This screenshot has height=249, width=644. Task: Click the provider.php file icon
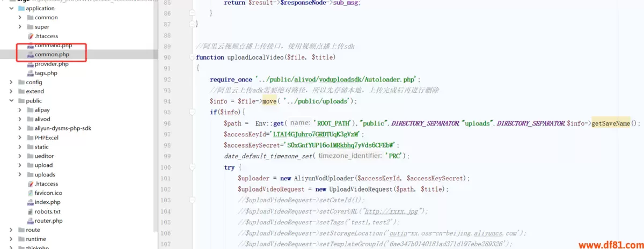[x=30, y=64]
